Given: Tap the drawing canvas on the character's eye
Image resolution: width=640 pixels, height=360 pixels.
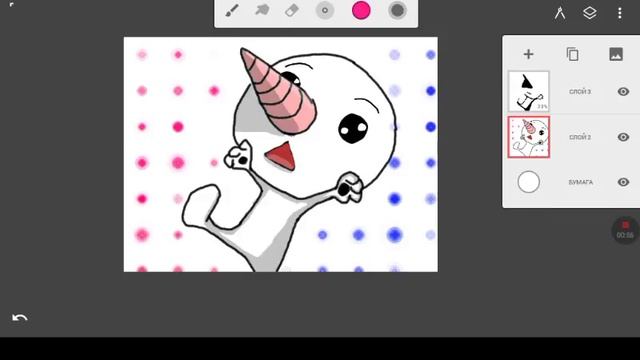Looking at the screenshot, I should pyautogui.click(x=353, y=129).
